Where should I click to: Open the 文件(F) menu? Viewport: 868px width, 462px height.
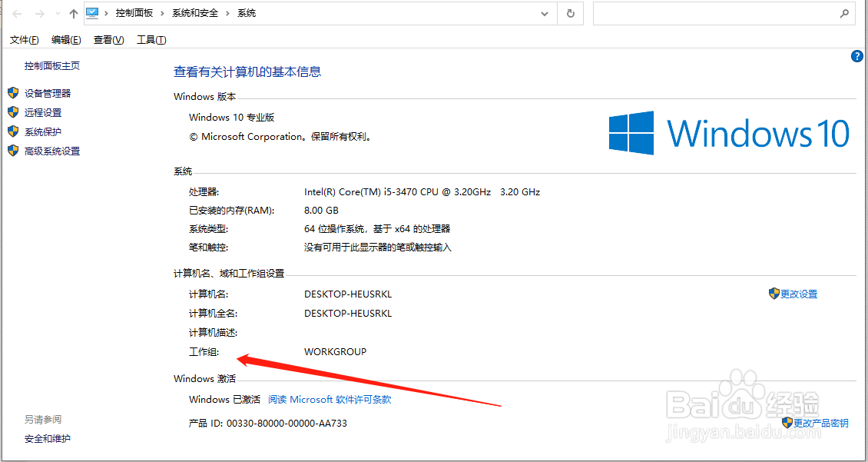tap(25, 40)
